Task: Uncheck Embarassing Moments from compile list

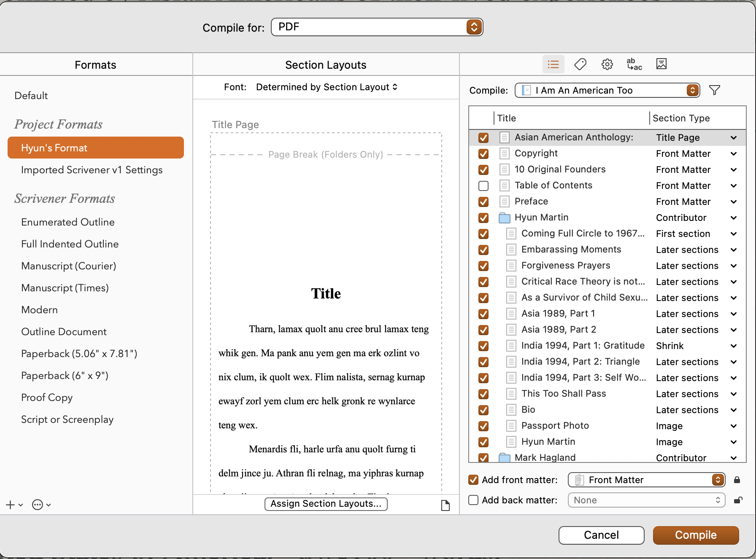Action: 483,250
